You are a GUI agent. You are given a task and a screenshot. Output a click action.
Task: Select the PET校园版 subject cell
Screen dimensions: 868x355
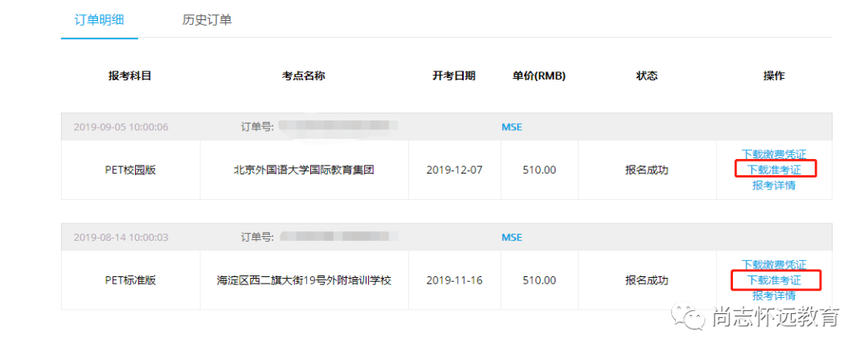pos(130,170)
